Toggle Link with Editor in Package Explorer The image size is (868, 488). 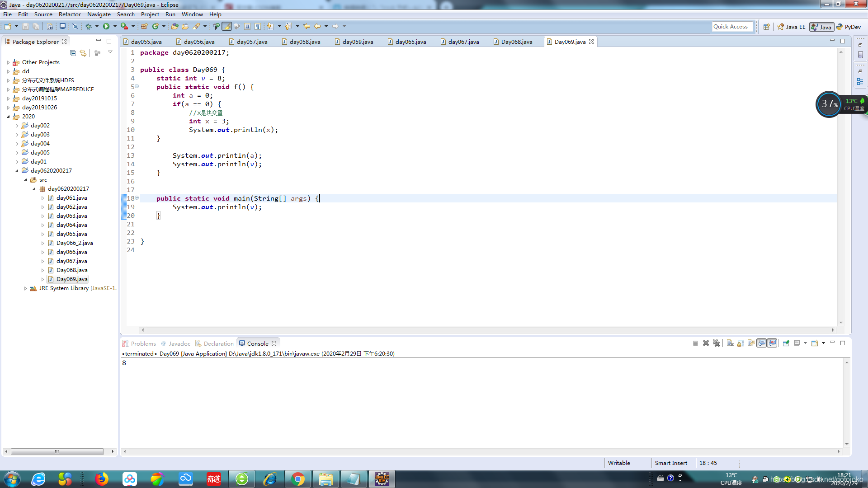(83, 53)
